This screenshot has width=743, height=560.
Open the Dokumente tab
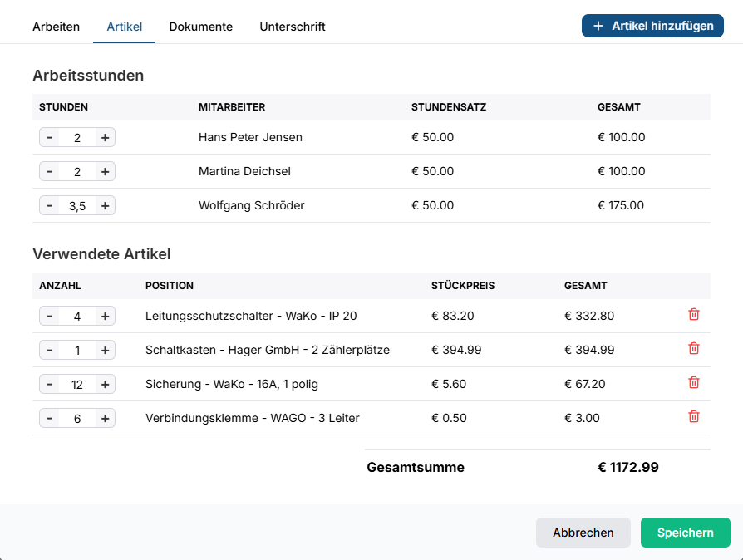tap(201, 27)
